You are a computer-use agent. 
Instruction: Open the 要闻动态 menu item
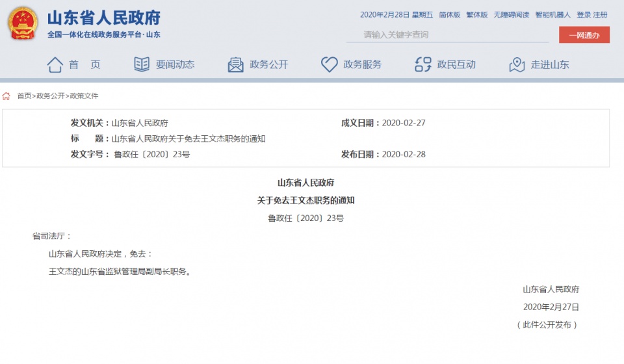pyautogui.click(x=175, y=64)
